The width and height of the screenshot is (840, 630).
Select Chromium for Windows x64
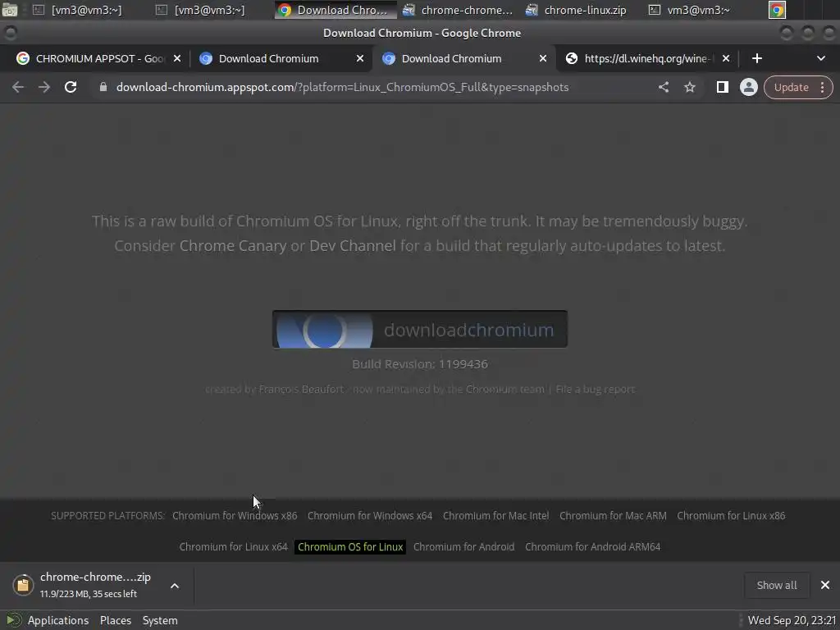pyautogui.click(x=370, y=516)
